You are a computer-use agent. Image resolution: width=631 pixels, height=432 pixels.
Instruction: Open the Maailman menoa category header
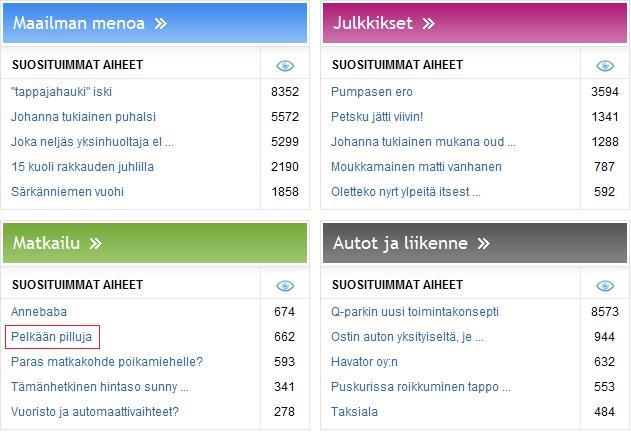tap(155, 23)
